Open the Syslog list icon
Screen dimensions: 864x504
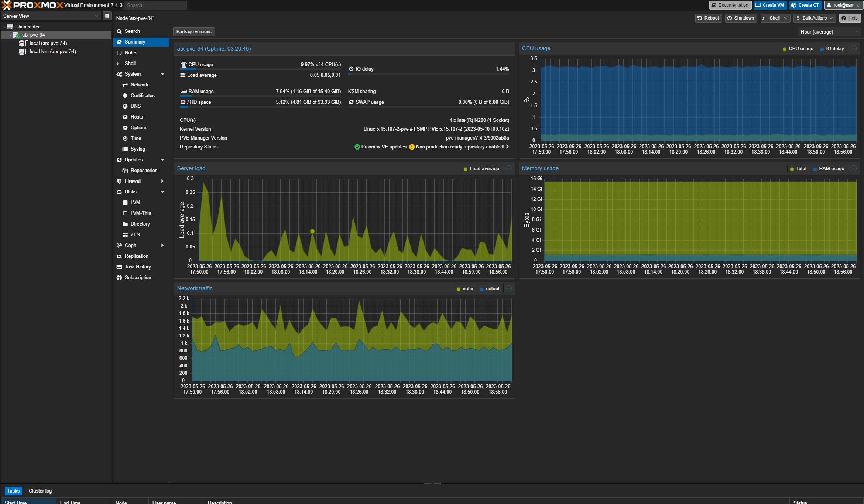[x=125, y=149]
